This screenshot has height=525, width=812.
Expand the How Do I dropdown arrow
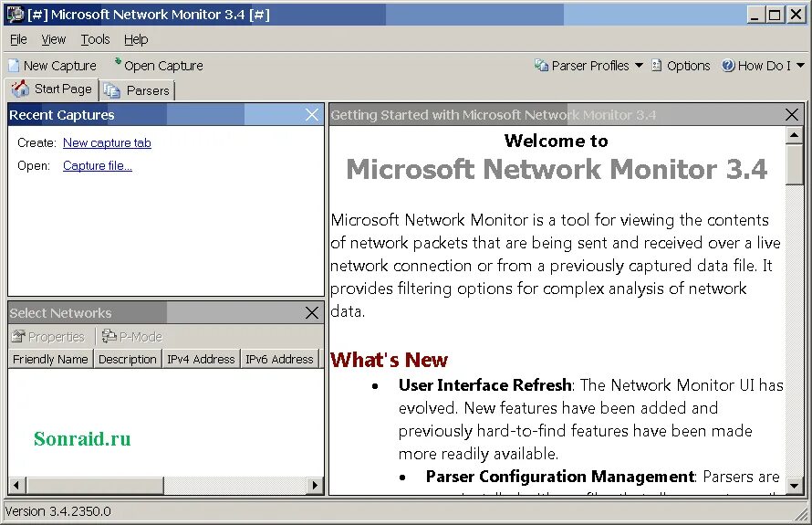click(x=801, y=66)
